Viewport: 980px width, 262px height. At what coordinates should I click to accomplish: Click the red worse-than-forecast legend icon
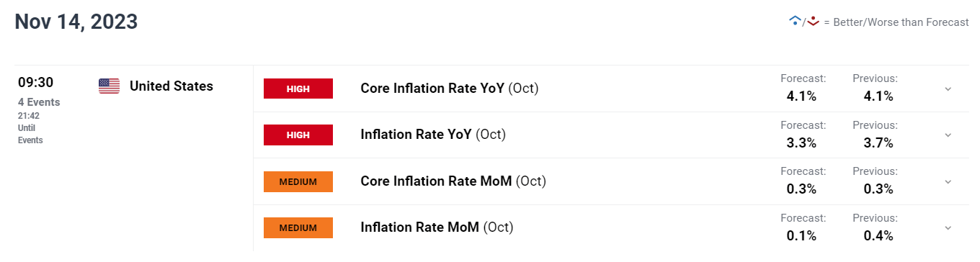pos(813,22)
